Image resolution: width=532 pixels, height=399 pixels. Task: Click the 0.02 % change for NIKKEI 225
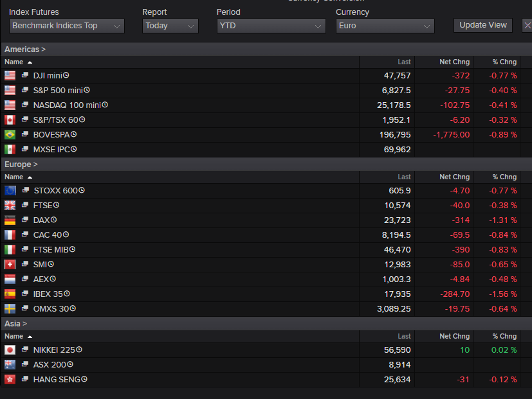(504, 350)
